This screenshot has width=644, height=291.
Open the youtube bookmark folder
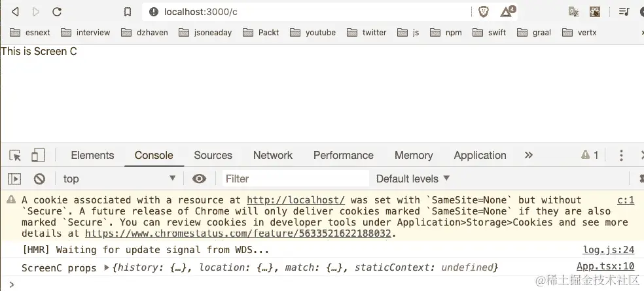tap(313, 33)
